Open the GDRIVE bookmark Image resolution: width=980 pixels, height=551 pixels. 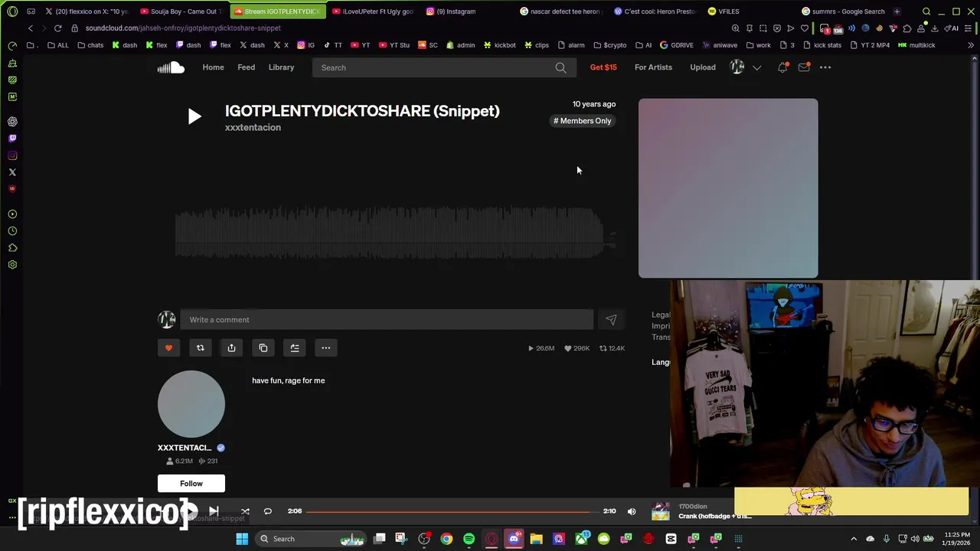click(x=676, y=45)
